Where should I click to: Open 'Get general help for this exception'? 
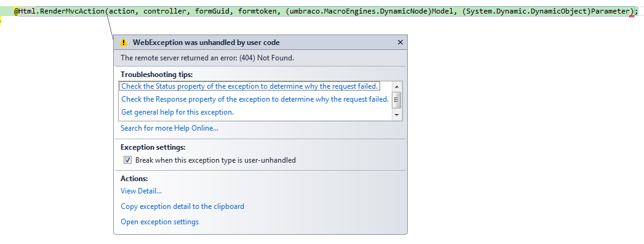pyautogui.click(x=177, y=112)
